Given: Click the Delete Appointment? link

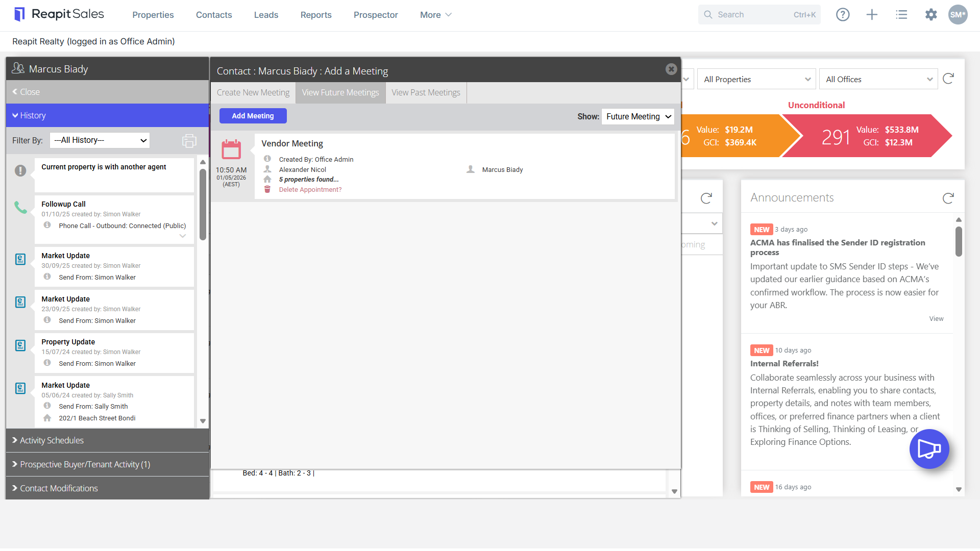Looking at the screenshot, I should coord(310,189).
